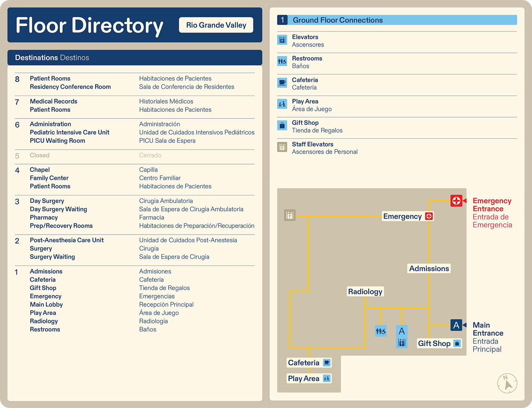Click the Ground Floor Connections header

[x=337, y=20]
